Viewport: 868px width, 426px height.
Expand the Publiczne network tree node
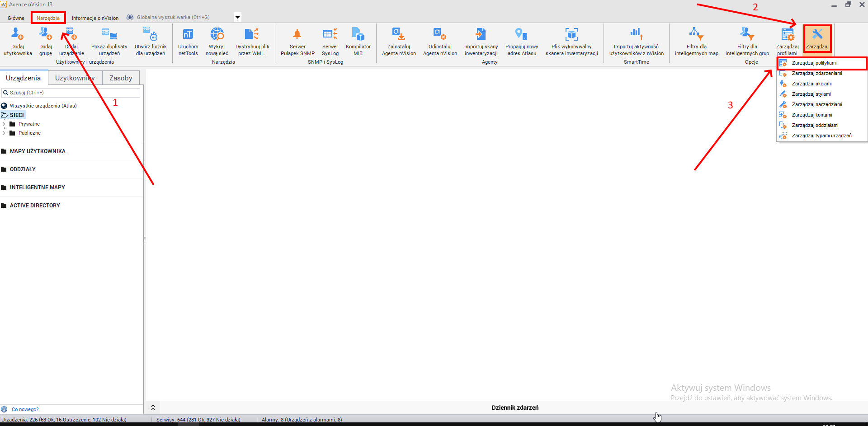pos(4,133)
